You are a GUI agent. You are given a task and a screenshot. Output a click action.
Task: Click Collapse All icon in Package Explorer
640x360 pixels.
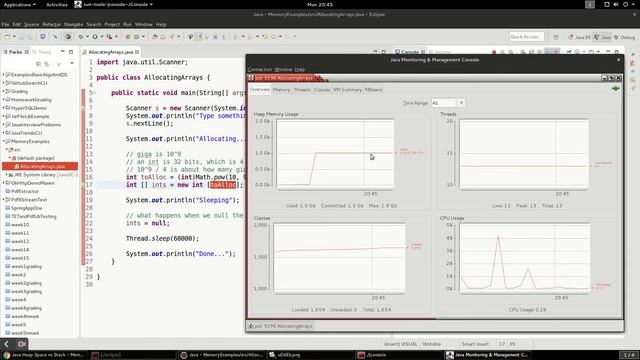click(x=38, y=64)
